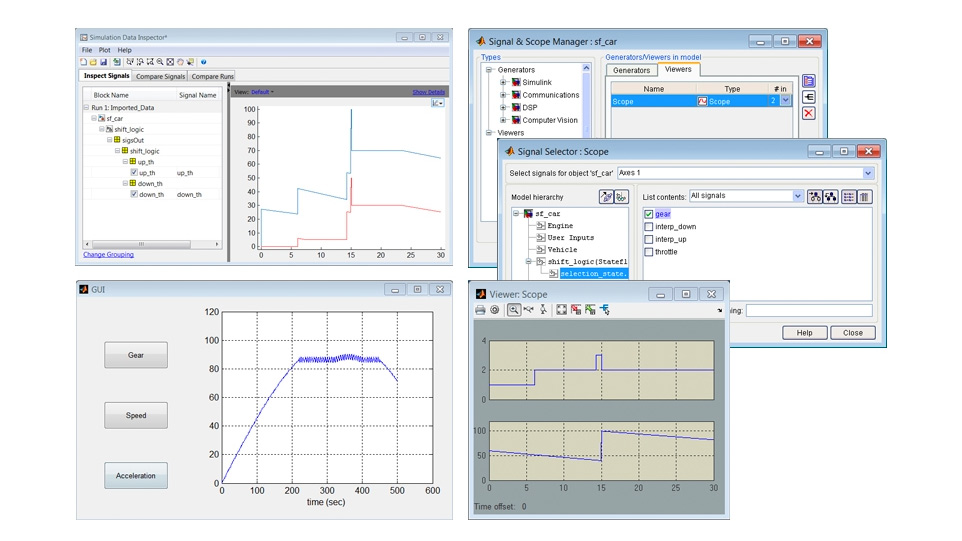Open the Generators tab
This screenshot has height=541, width=962.
631,70
